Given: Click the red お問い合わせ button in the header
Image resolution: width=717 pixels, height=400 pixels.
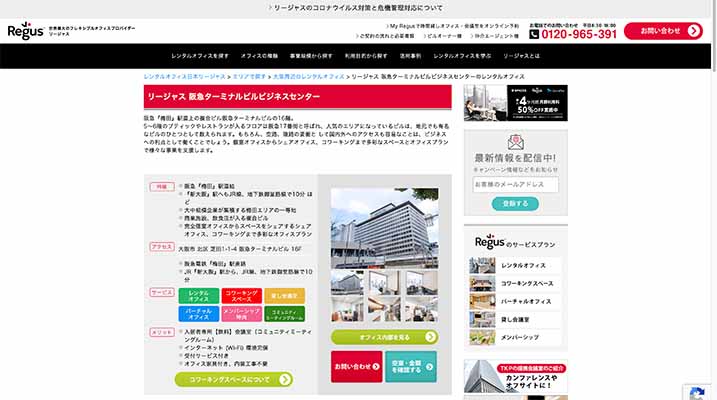Looking at the screenshot, I should 663,31.
